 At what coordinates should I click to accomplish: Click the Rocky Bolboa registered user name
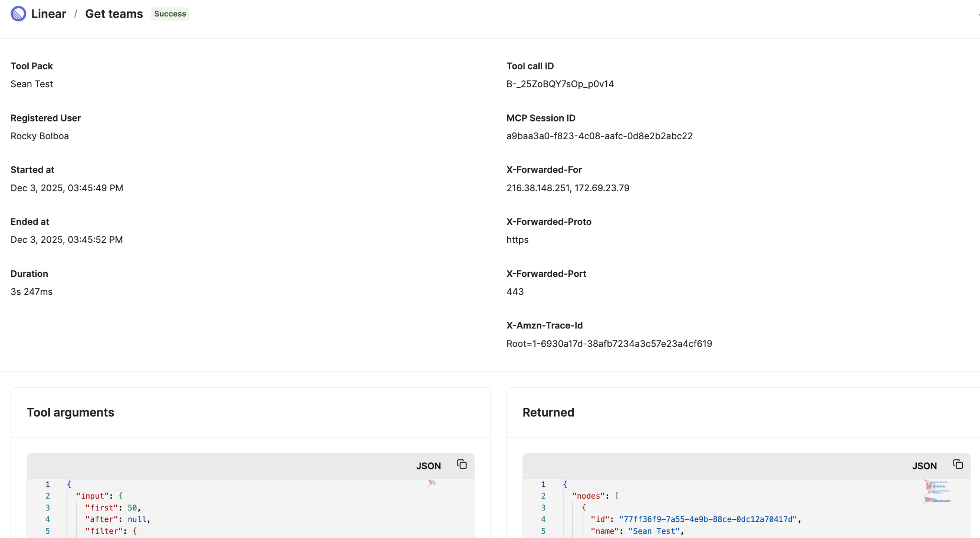click(x=40, y=136)
